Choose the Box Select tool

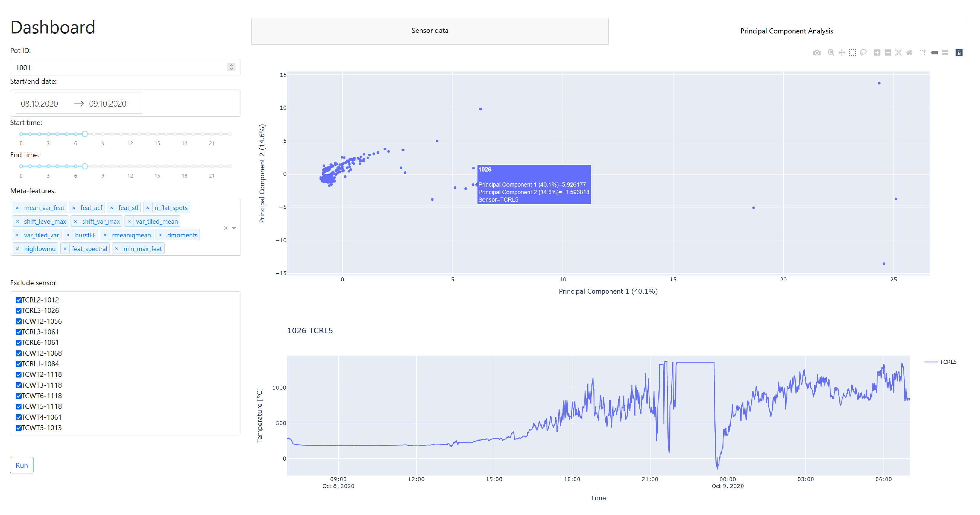coord(852,52)
